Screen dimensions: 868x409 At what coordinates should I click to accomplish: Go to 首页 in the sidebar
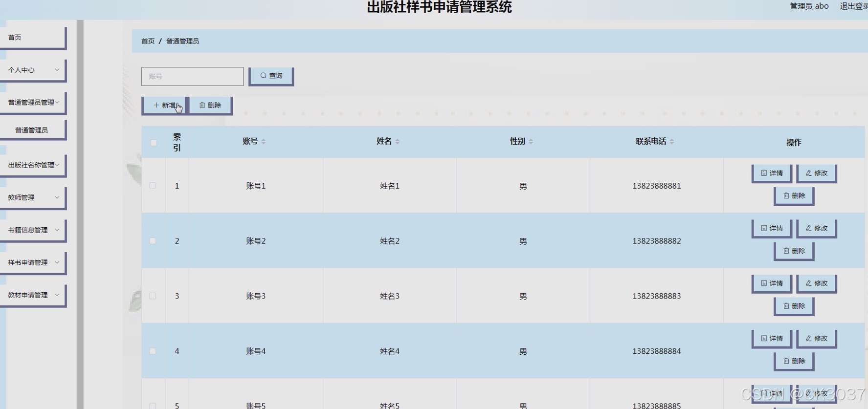point(33,38)
